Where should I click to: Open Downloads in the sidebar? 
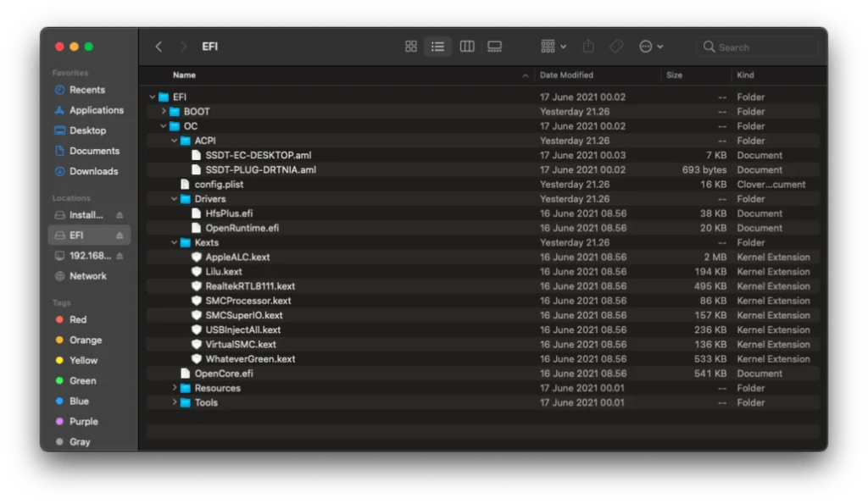[86, 171]
